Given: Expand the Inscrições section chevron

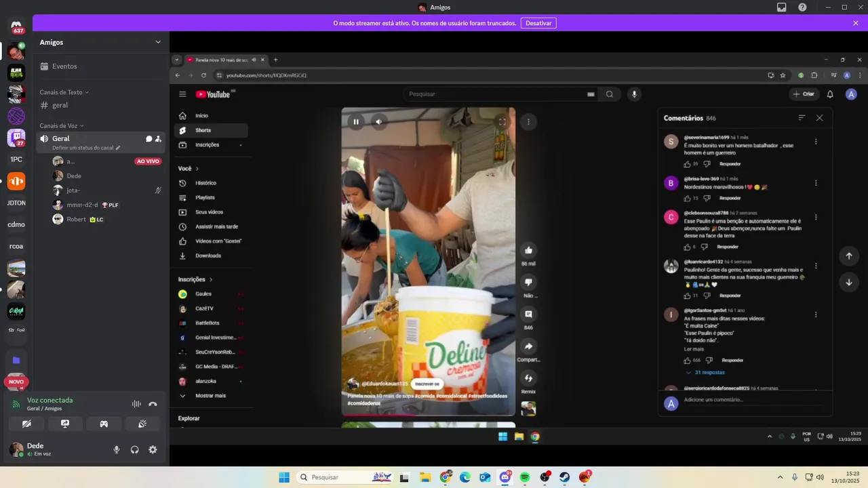Looking at the screenshot, I should pyautogui.click(x=211, y=279).
